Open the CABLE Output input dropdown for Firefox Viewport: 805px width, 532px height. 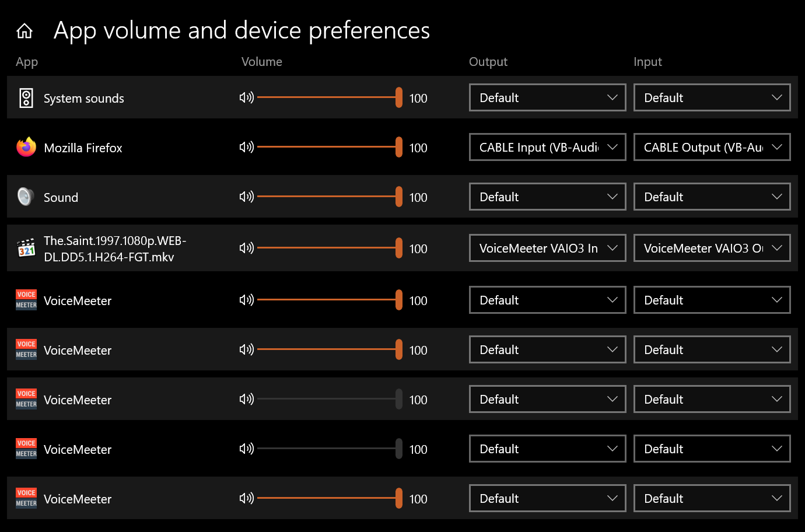[x=712, y=147]
